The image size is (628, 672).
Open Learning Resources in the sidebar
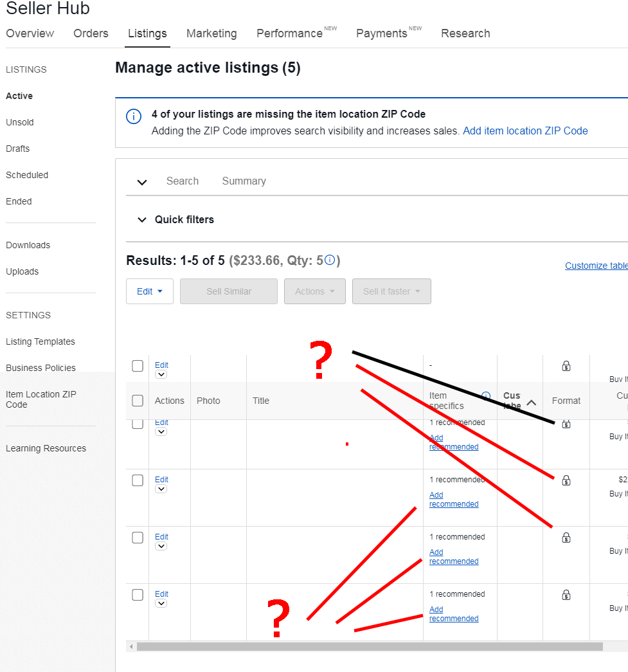click(46, 448)
